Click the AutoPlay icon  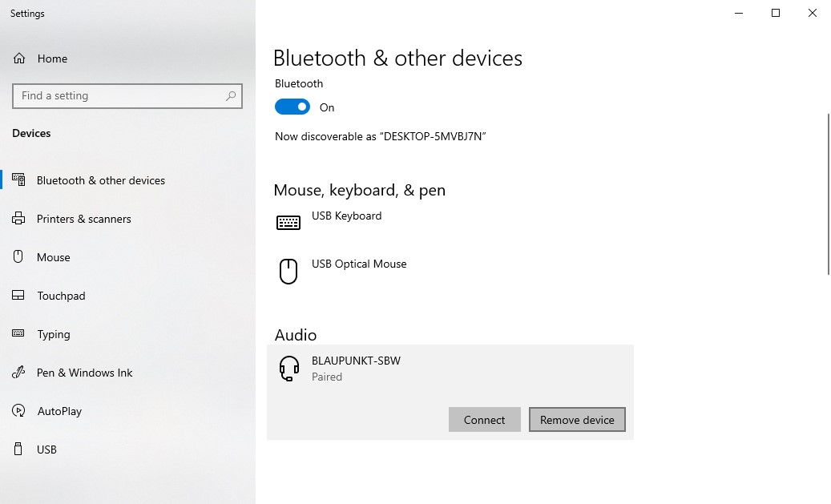(x=18, y=411)
